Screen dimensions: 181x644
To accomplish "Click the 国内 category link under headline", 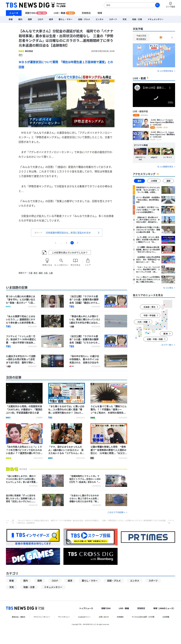I will click(x=20, y=55).
